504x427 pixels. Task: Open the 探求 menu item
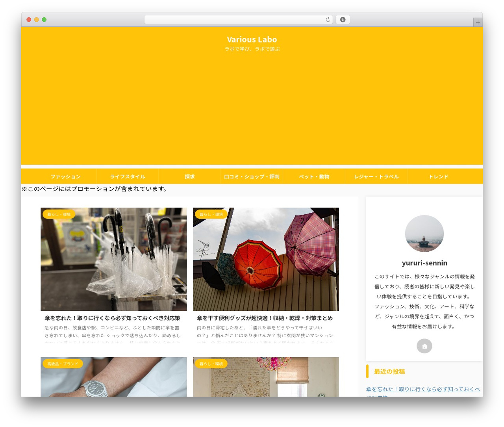tap(190, 176)
